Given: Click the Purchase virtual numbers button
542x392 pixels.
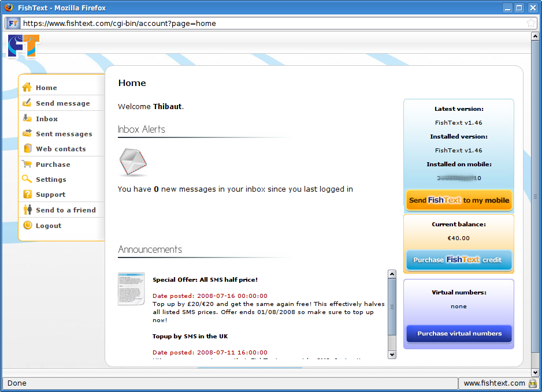Looking at the screenshot, I should pyautogui.click(x=459, y=334).
